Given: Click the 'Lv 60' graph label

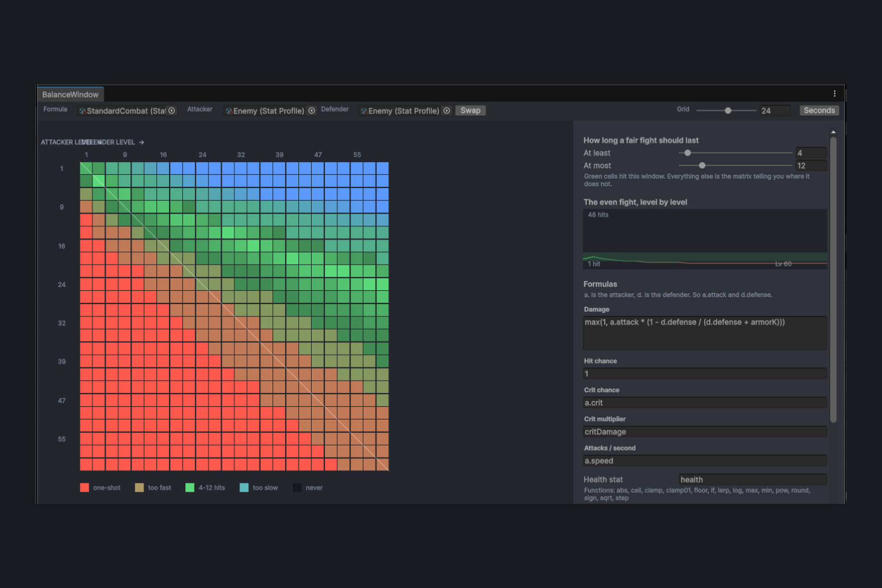Looking at the screenshot, I should coord(783,264).
